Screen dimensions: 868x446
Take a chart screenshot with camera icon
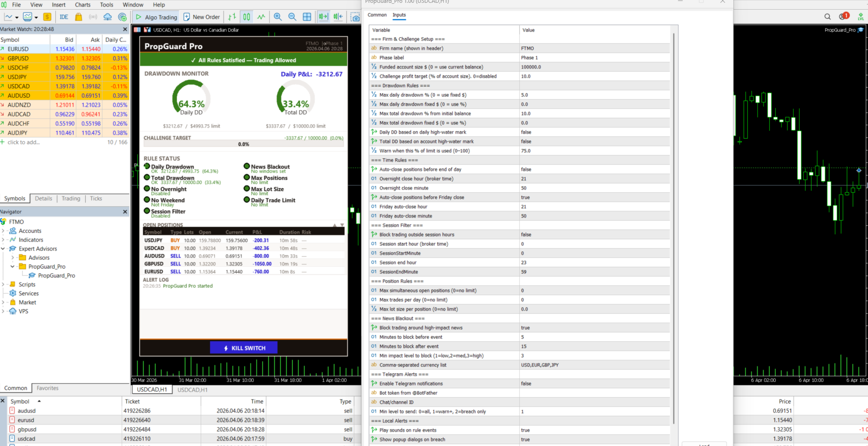[x=355, y=17]
